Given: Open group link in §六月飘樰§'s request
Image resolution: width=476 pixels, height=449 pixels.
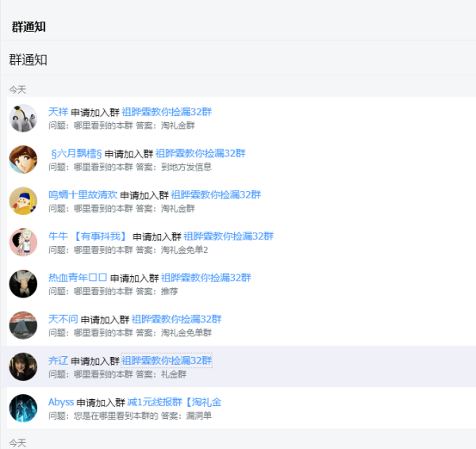Looking at the screenshot, I should pos(201,154).
